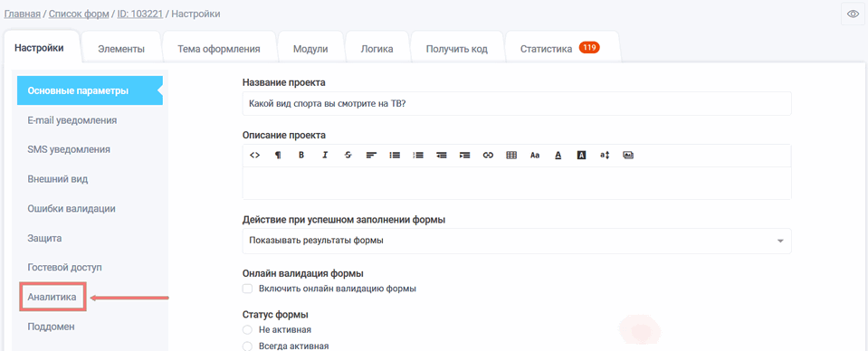Open Защита settings section
868x351 pixels.
[44, 238]
